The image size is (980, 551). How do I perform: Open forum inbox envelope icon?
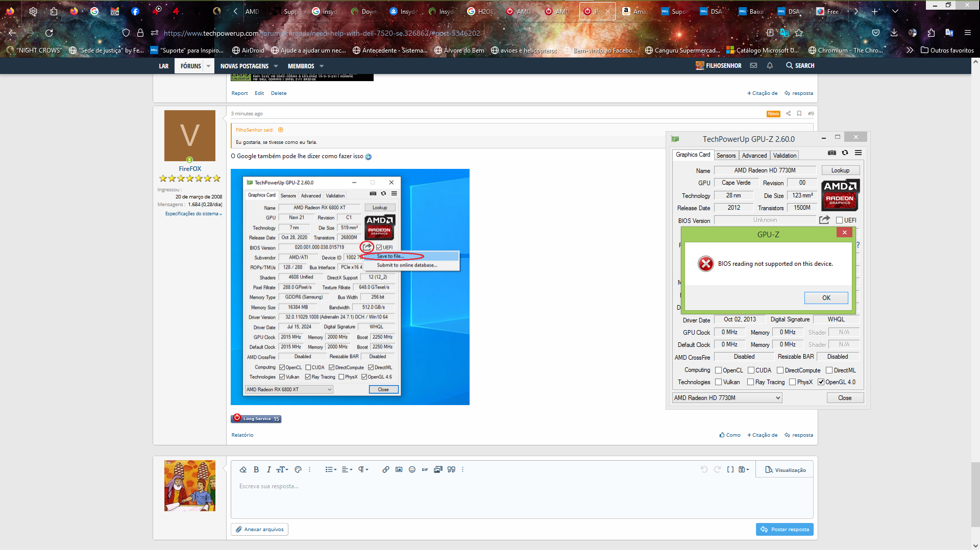[753, 65]
